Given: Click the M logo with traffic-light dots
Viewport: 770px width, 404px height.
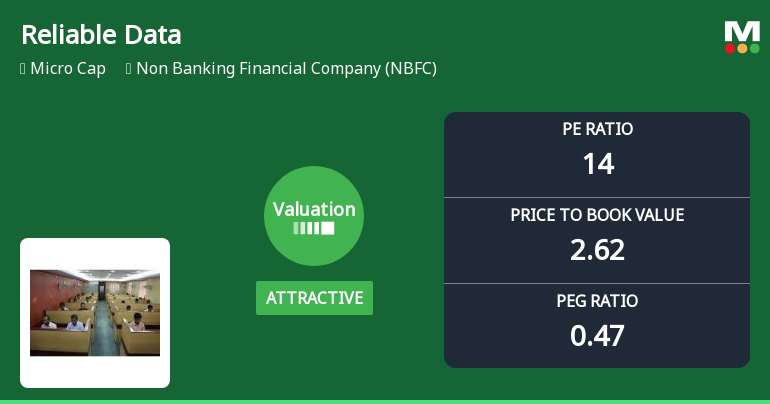Looking at the screenshot, I should pos(742,35).
